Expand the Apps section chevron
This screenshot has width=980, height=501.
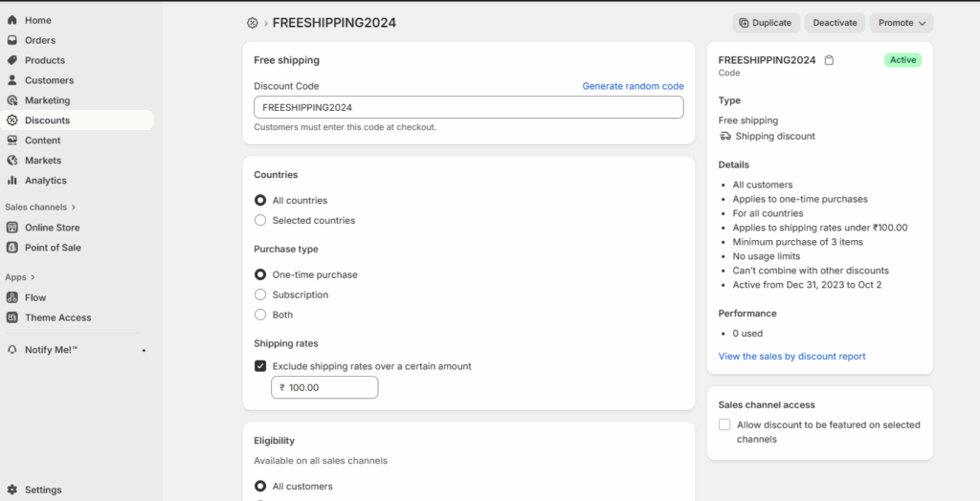(32, 277)
